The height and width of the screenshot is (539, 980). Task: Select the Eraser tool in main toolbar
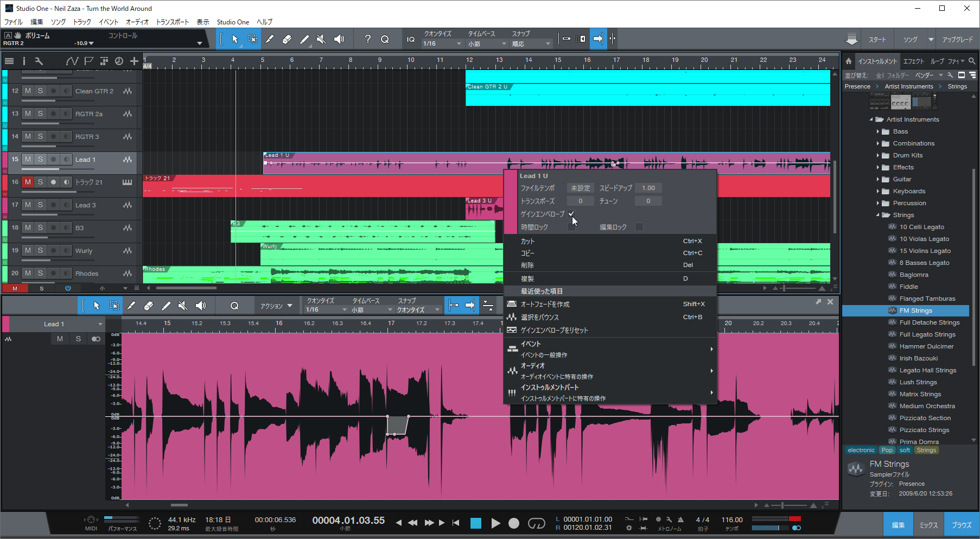(x=287, y=39)
